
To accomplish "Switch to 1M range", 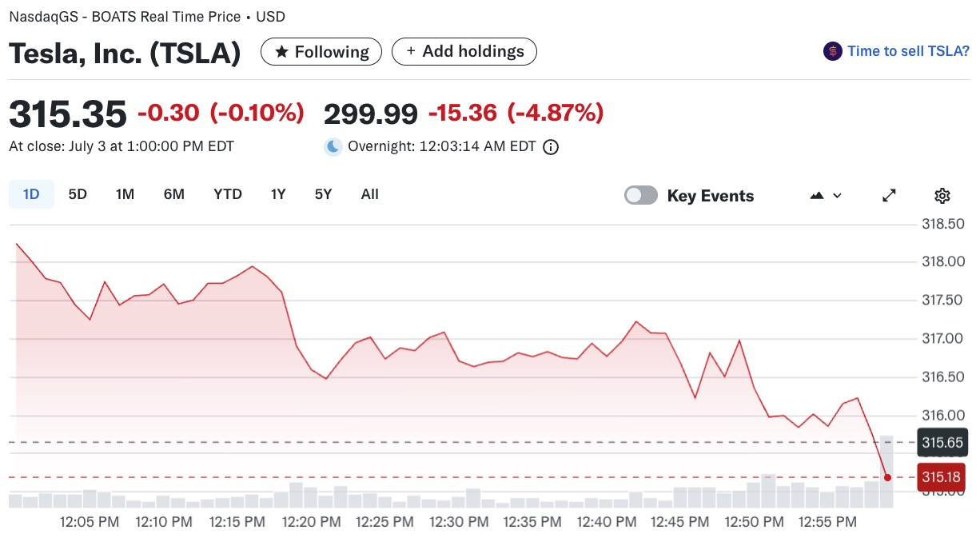I will tap(125, 194).
